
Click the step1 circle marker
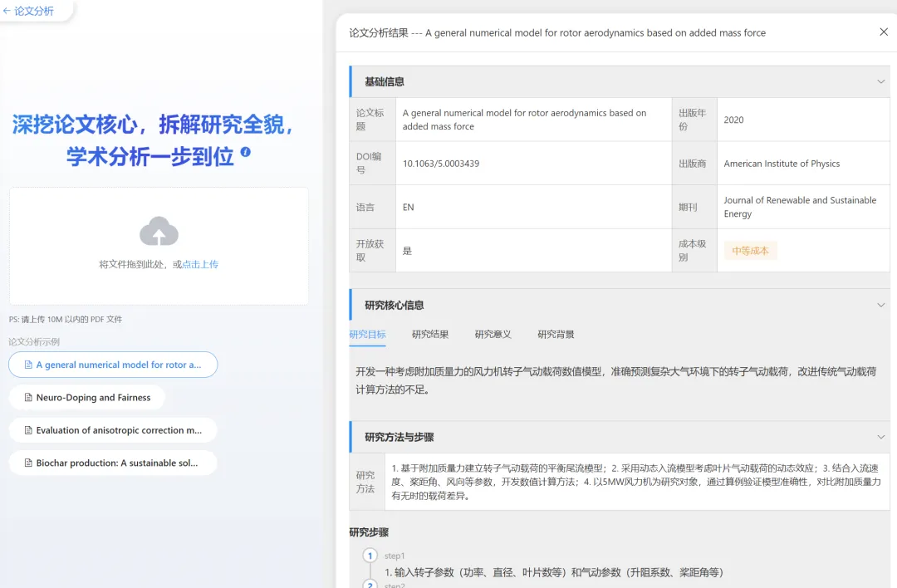pyautogui.click(x=370, y=556)
